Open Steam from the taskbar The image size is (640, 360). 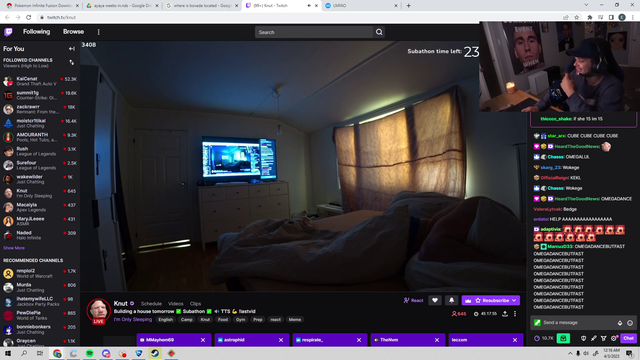155,353
